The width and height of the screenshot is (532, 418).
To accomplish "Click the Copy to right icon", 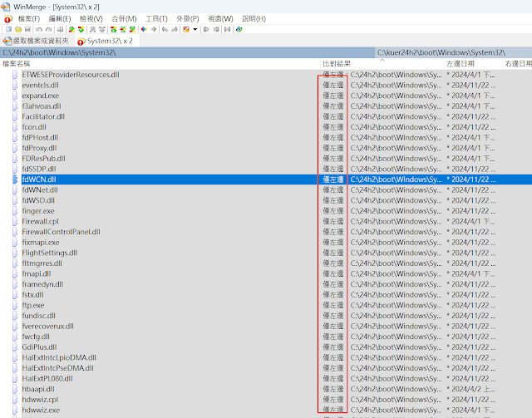I will 144,30.
